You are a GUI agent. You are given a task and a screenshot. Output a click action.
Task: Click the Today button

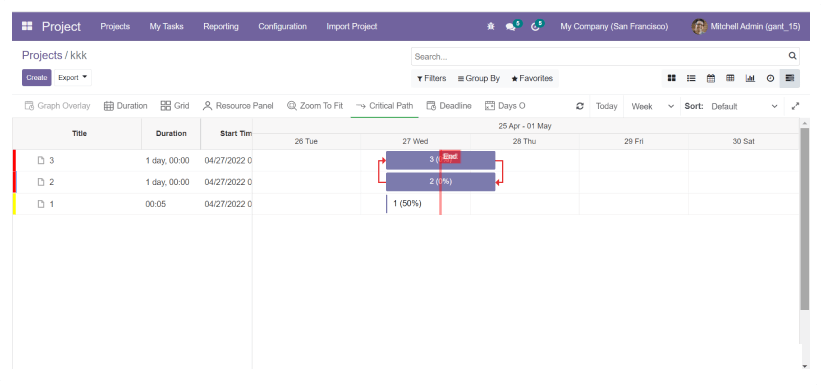(606, 106)
